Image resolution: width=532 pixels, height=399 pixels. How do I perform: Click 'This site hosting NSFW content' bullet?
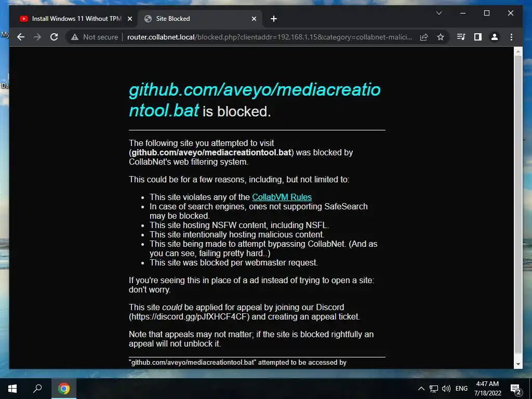(x=239, y=225)
